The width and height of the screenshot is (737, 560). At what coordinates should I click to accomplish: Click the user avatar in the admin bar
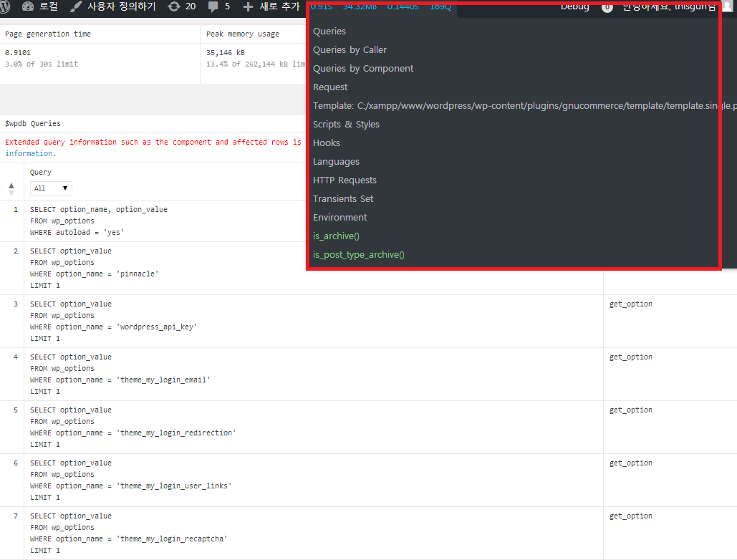[727, 6]
